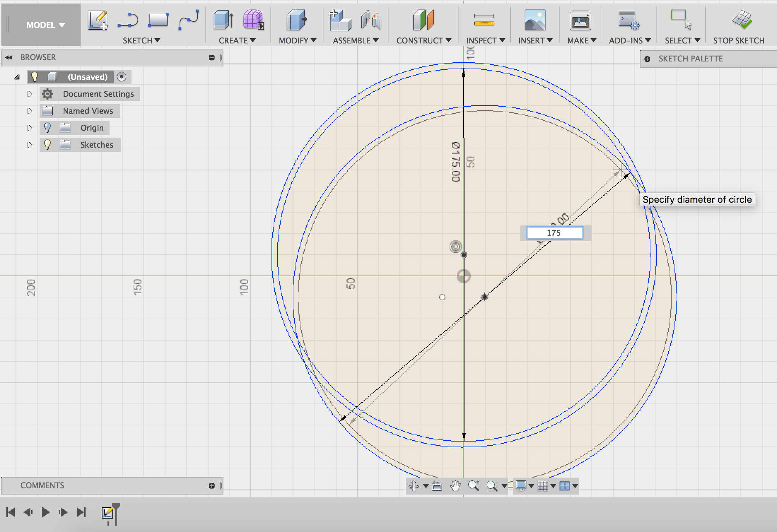This screenshot has width=777, height=532.
Task: Open the Measure tool icon
Action: coord(484,20)
